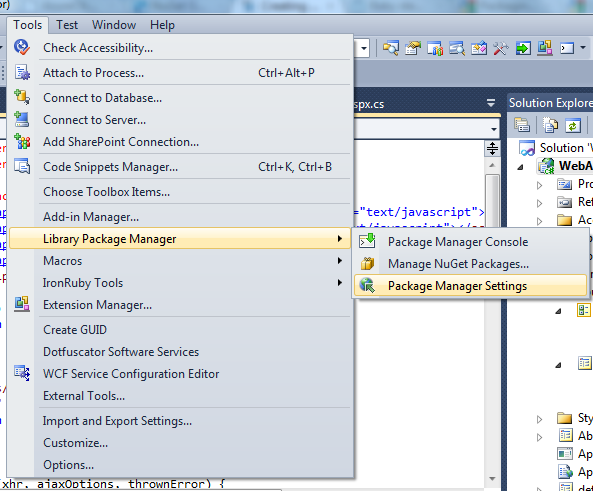Open Customize dialog
This screenshot has height=491, width=593.
click(x=180, y=443)
